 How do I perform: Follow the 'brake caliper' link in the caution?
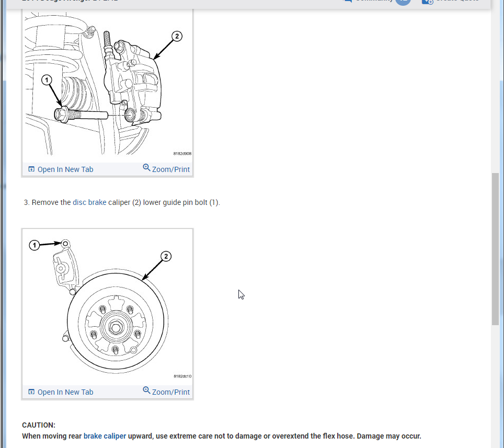[105, 436]
